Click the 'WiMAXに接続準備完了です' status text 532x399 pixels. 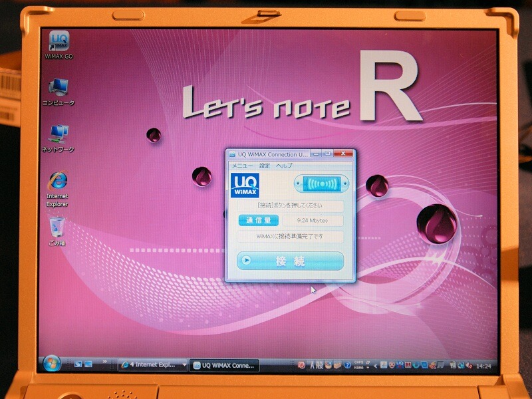(290, 237)
